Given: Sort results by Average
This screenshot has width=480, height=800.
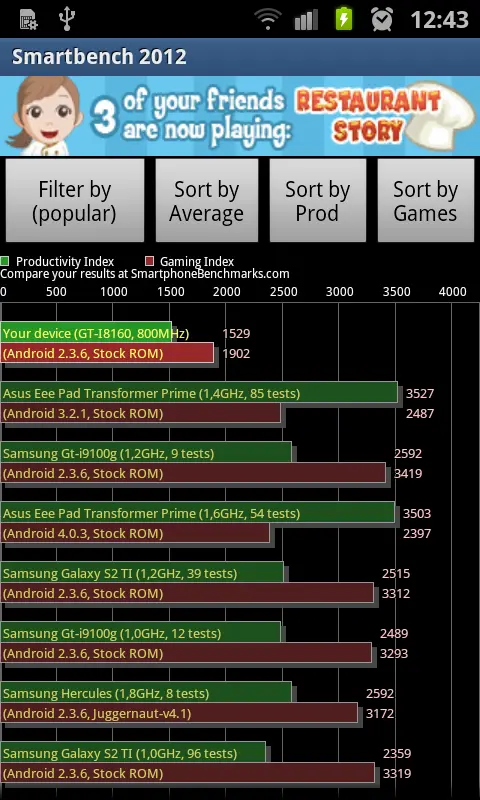Looking at the screenshot, I should (207, 201).
